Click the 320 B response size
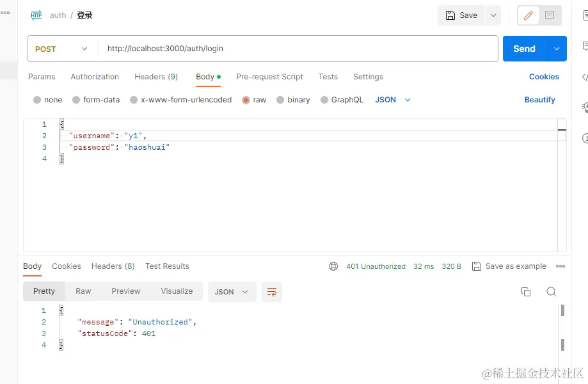 pyautogui.click(x=451, y=266)
